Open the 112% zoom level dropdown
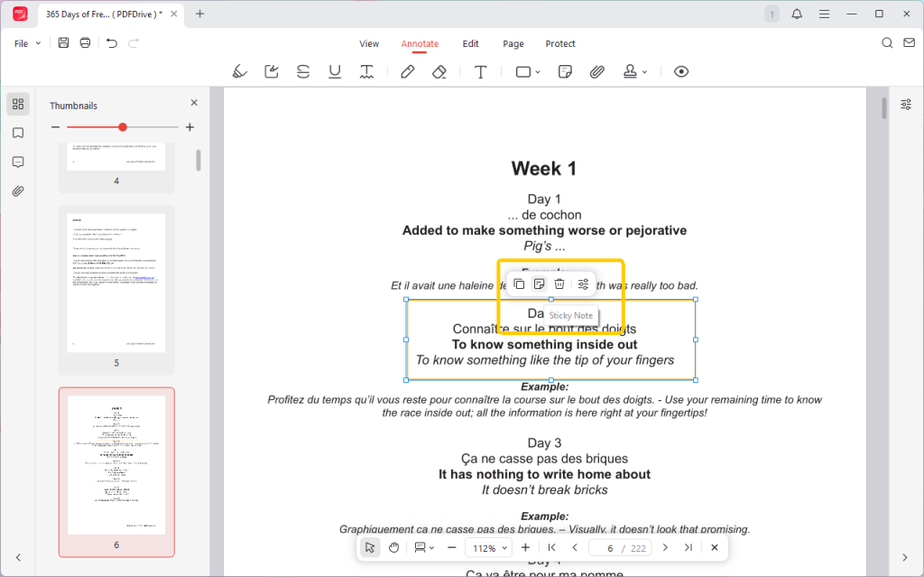Image resolution: width=924 pixels, height=577 pixels. click(x=489, y=548)
